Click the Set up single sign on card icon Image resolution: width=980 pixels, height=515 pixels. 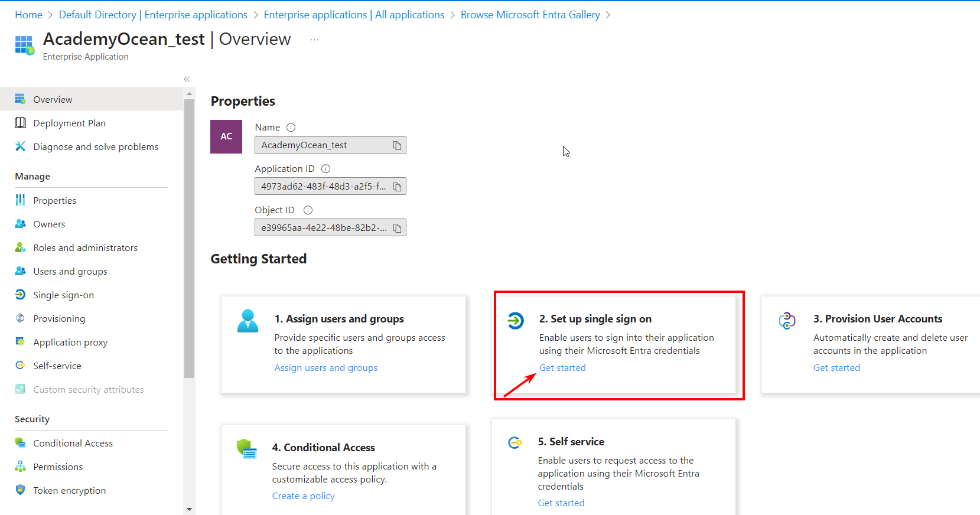(x=516, y=321)
